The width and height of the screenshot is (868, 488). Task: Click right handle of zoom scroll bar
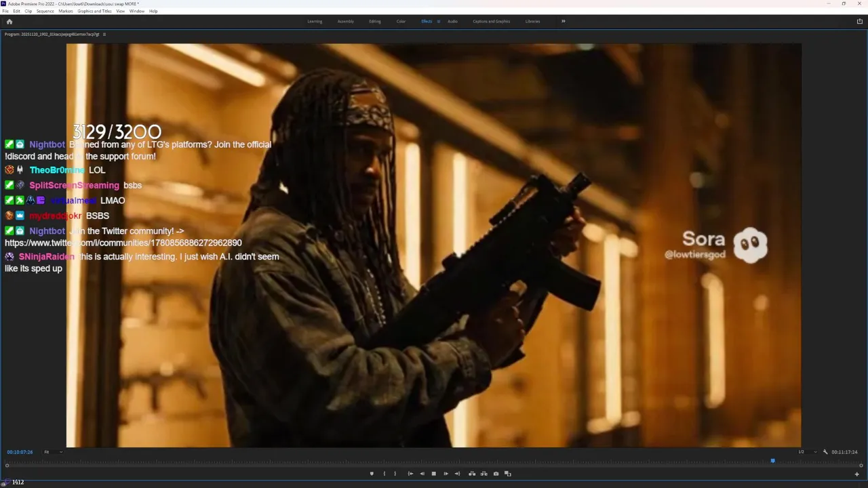(x=861, y=466)
